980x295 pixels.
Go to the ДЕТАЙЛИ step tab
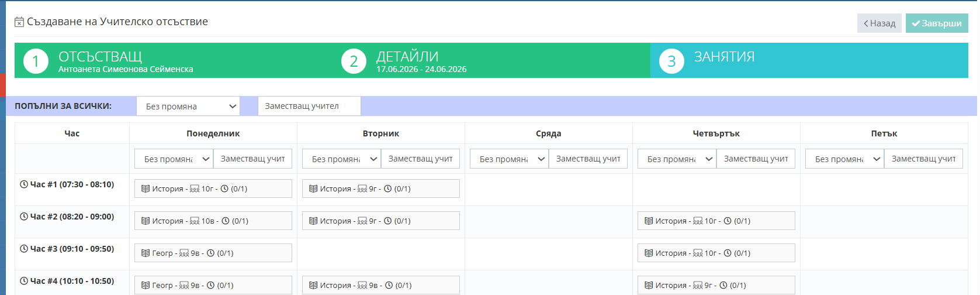[x=491, y=60]
